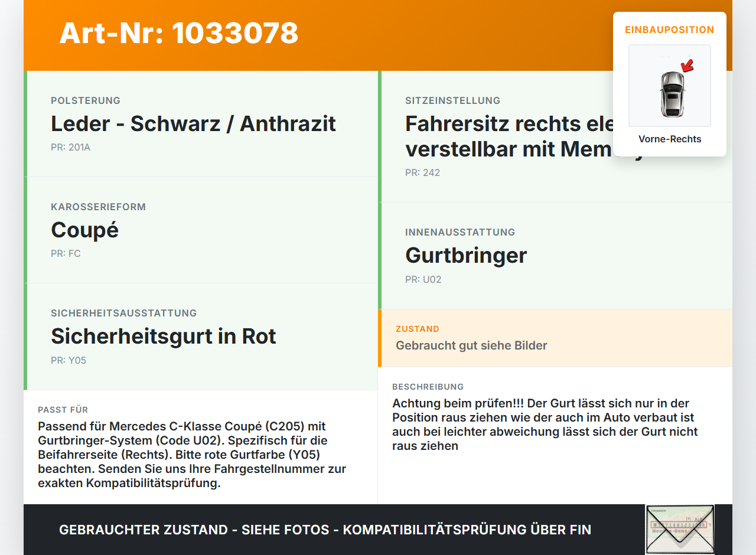The image size is (756, 555).
Task: Click the KAROSSERIEFORM label
Action: pyautogui.click(x=98, y=207)
